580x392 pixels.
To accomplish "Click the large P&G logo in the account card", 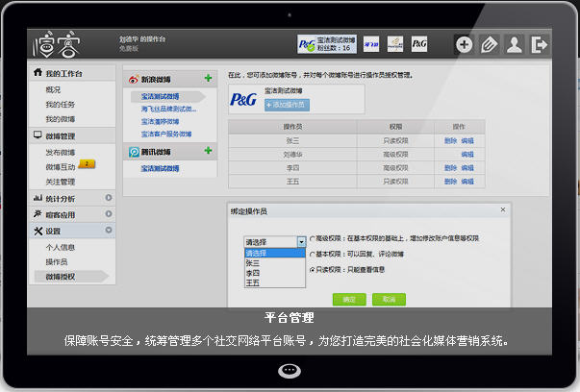I will click(243, 99).
